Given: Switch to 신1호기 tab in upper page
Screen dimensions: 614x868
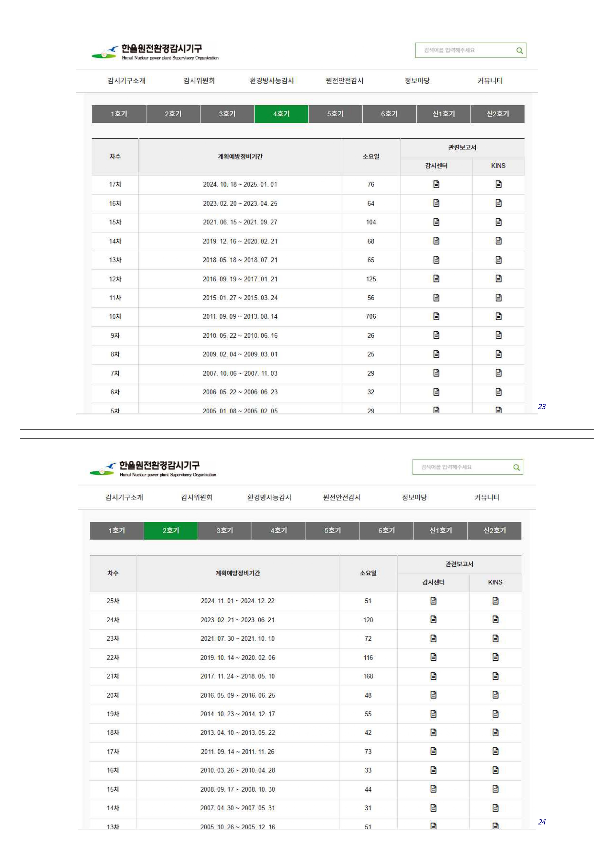Looking at the screenshot, I should pyautogui.click(x=443, y=114).
